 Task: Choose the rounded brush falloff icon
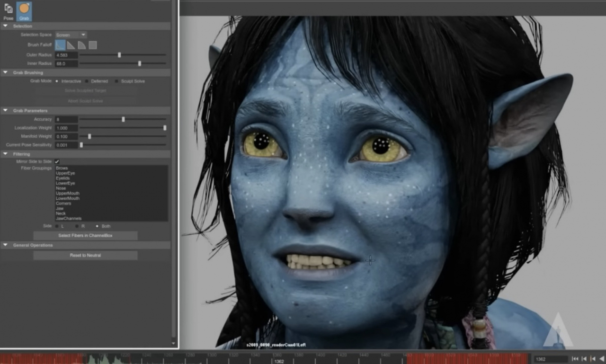[x=82, y=45]
